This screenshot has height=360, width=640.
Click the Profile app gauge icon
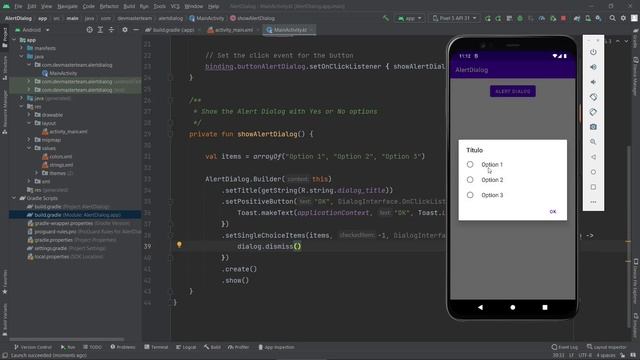[x=542, y=18]
